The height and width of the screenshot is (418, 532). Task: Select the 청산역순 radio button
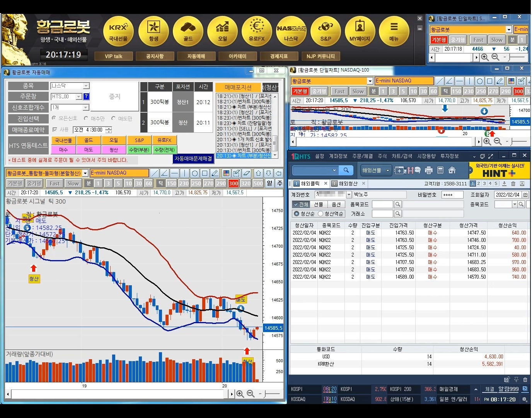(x=321, y=214)
